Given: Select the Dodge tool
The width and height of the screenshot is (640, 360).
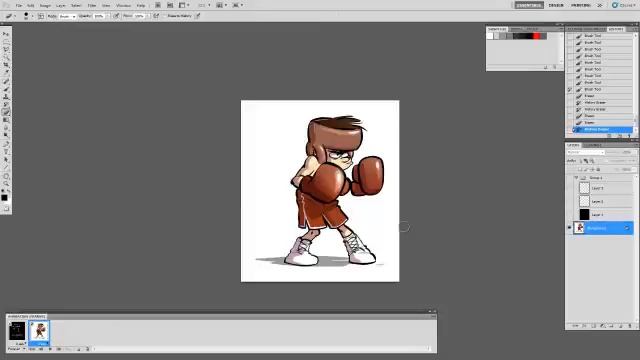Looking at the screenshot, I should coord(6,135).
